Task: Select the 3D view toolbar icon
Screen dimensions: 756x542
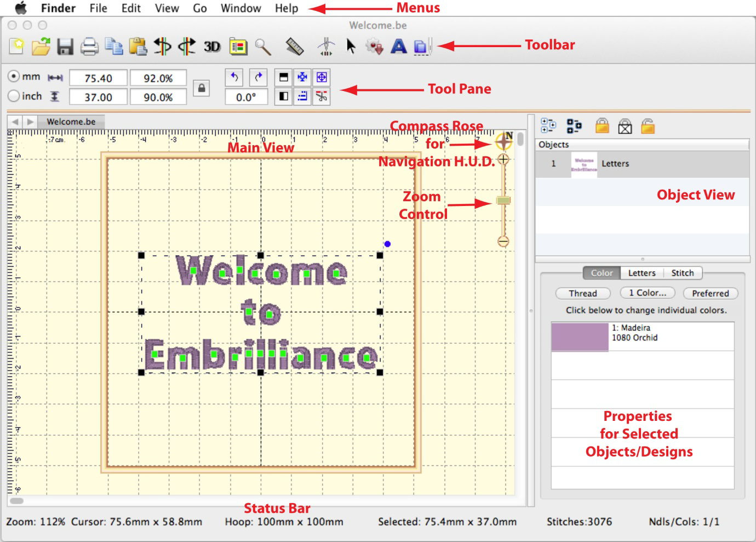Action: pos(213,47)
